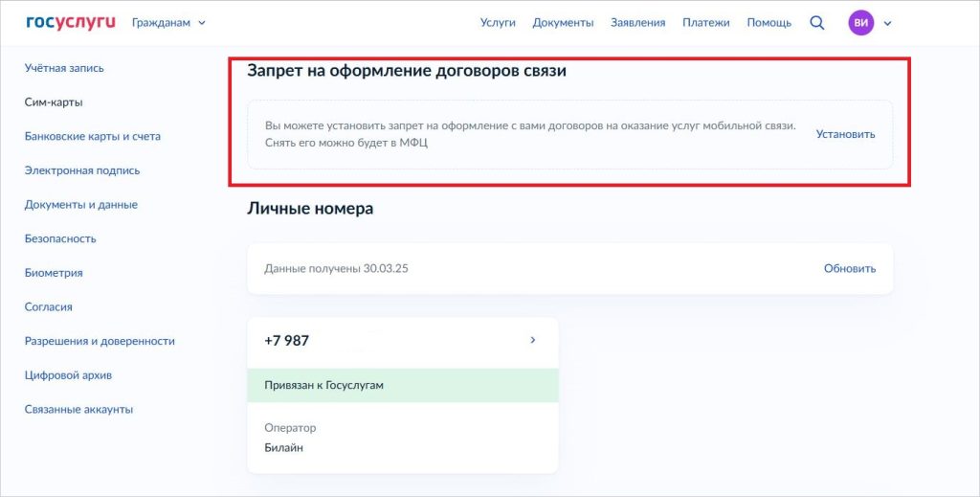Open phone number +7 987 details arrow
The width and height of the screenshot is (980, 497).
click(533, 340)
